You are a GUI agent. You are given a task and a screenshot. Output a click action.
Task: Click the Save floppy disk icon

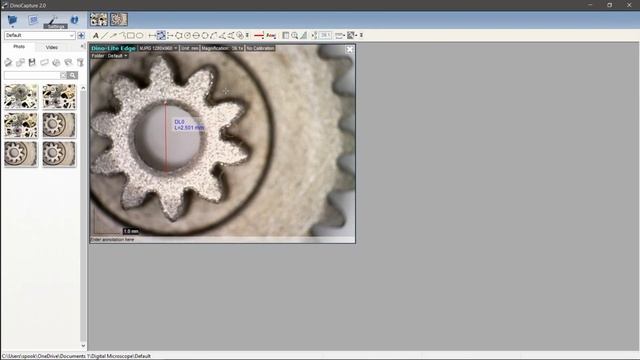click(x=32, y=62)
